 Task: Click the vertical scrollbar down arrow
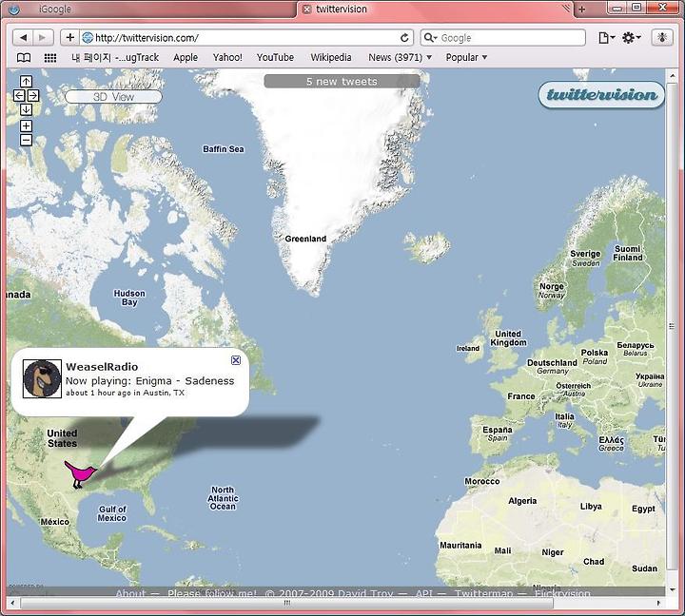[673, 589]
